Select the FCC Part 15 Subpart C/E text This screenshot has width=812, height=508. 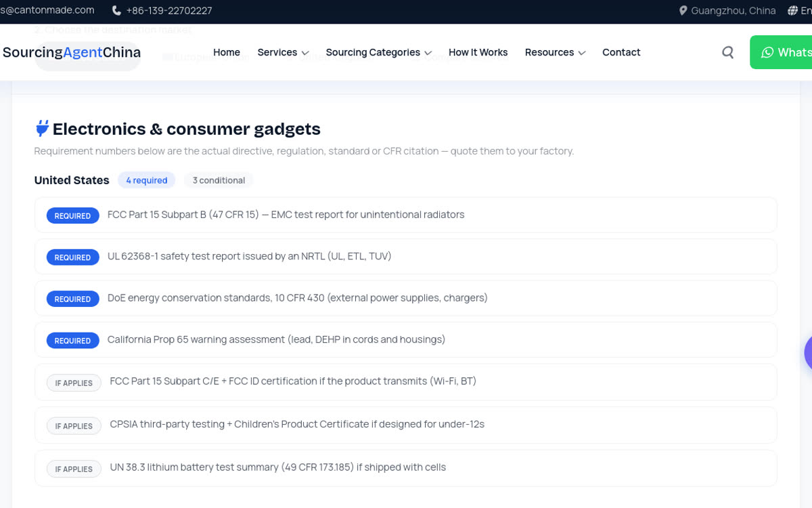coord(293,381)
